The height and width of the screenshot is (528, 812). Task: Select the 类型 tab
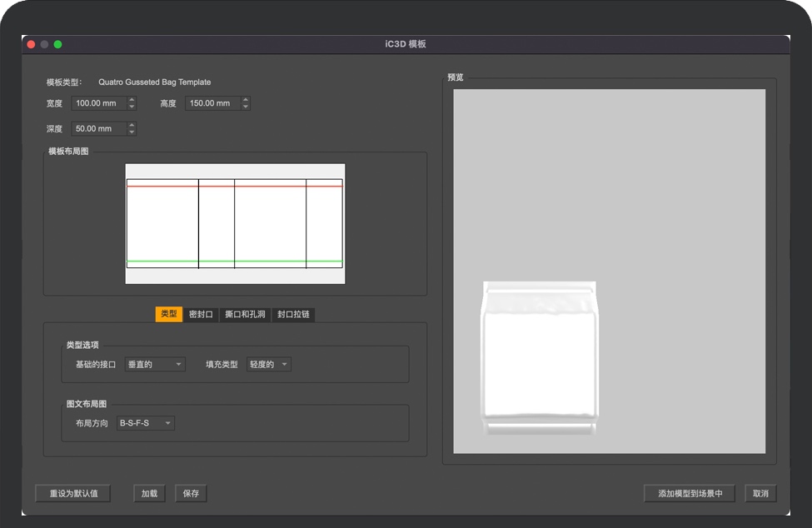[168, 314]
